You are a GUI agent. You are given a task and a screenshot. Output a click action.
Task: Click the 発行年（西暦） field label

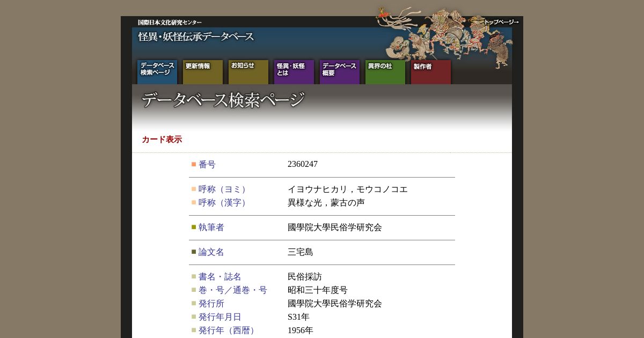pos(229,330)
